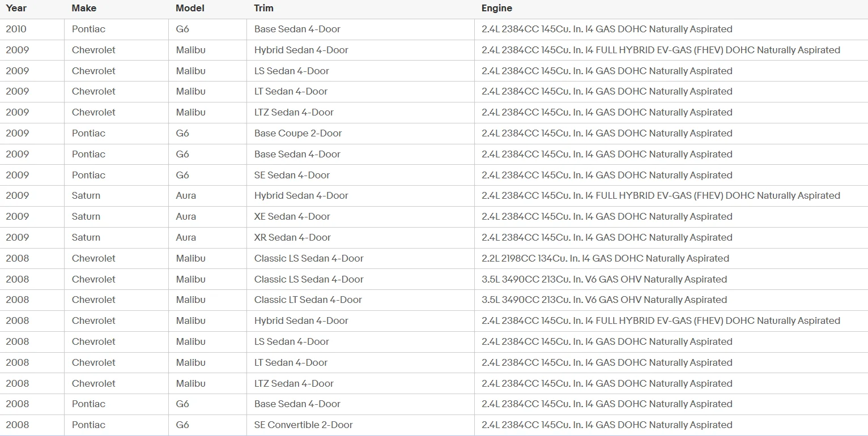Viewport: 868px width, 436px height.
Task: Click LT Sedan 4-Door in 2008 Malibu row
Action: (291, 363)
